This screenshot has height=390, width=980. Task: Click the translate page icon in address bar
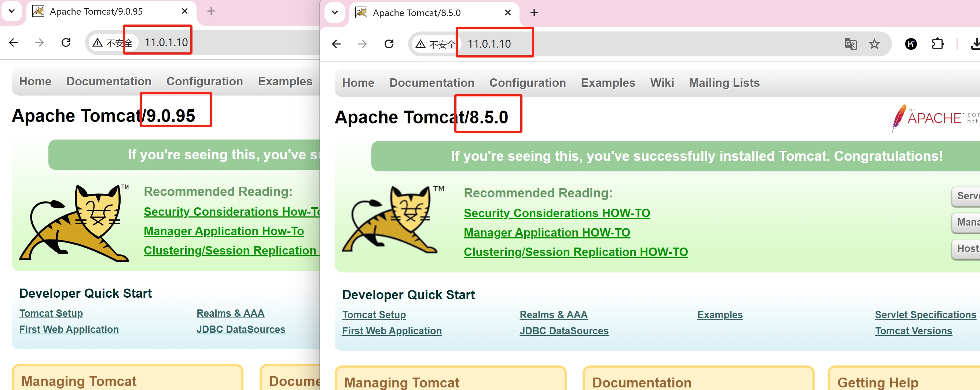point(850,44)
